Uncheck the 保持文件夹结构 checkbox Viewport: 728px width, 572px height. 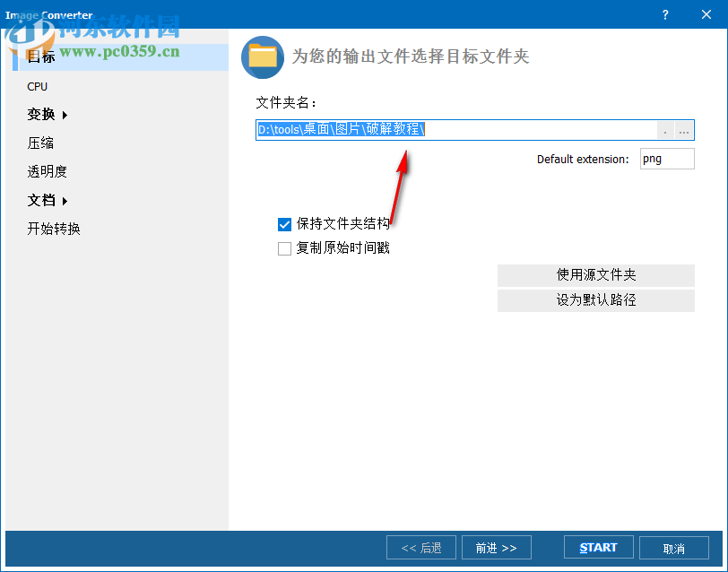click(x=284, y=224)
